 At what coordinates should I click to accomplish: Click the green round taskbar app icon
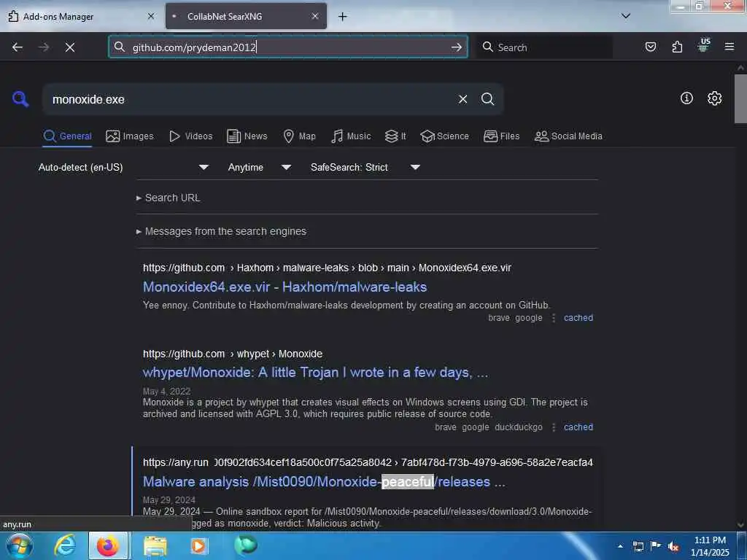(246, 545)
